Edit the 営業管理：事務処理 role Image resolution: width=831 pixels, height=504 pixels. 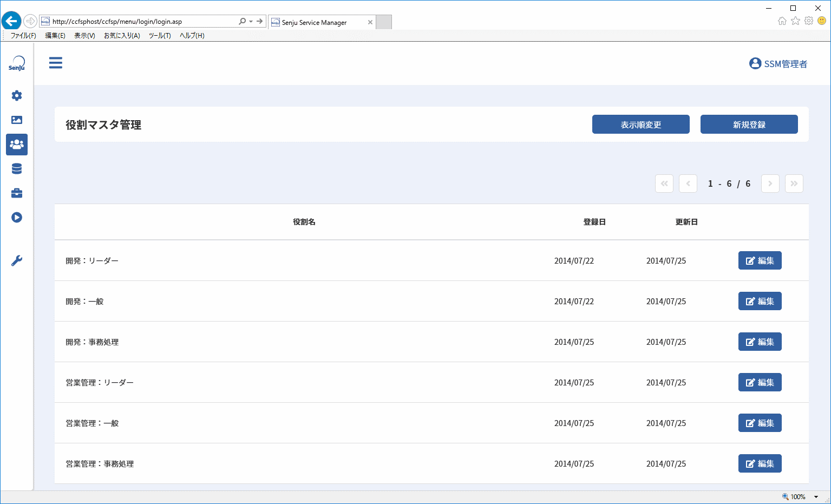coord(760,463)
